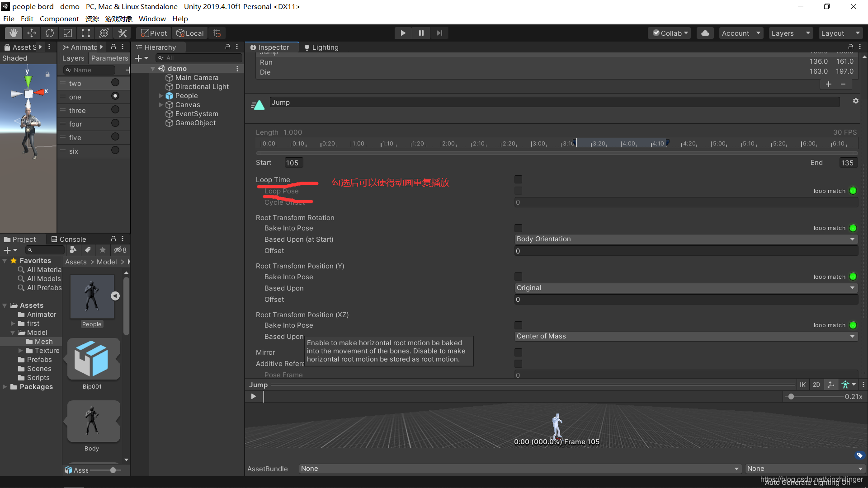Image resolution: width=868 pixels, height=488 pixels.
Task: Switch to the Lighting tab
Action: [x=321, y=47]
